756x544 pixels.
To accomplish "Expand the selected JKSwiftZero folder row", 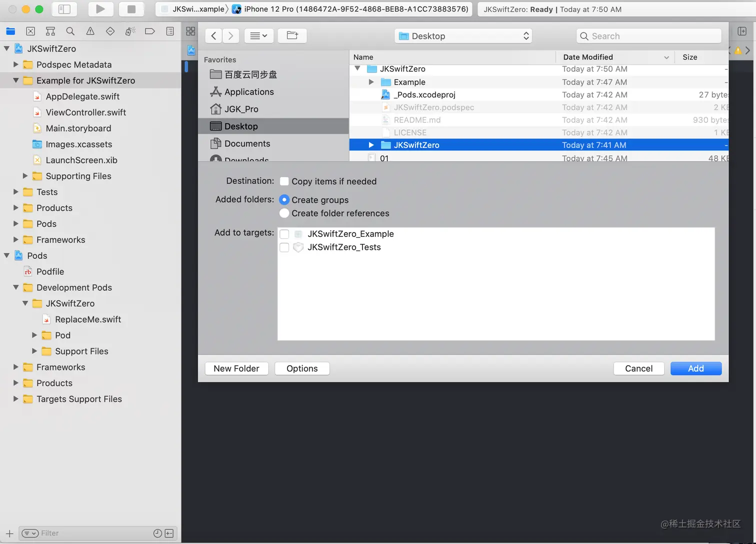I will coord(371,145).
